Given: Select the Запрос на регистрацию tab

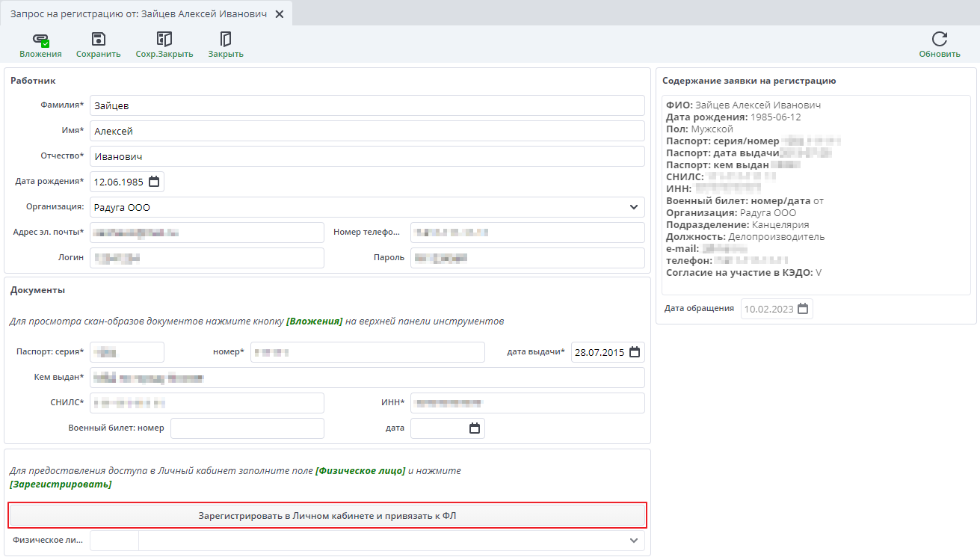Looking at the screenshot, I should [x=138, y=14].
